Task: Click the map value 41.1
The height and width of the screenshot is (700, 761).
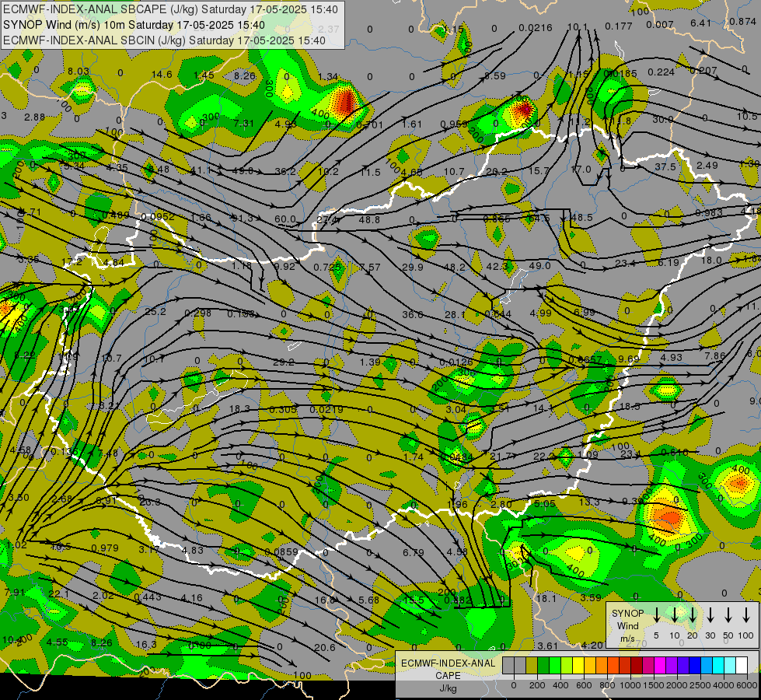Action: point(201,170)
